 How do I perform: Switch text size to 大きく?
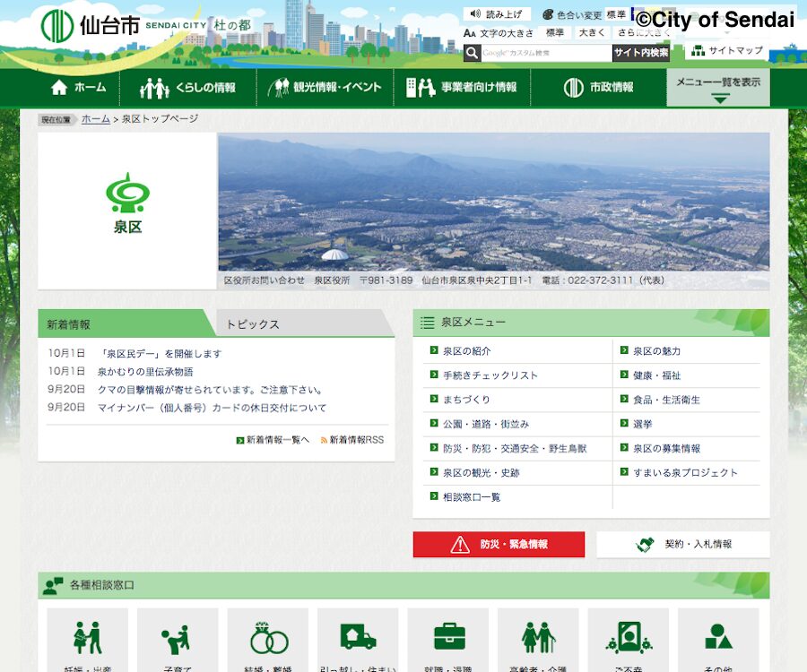click(590, 33)
